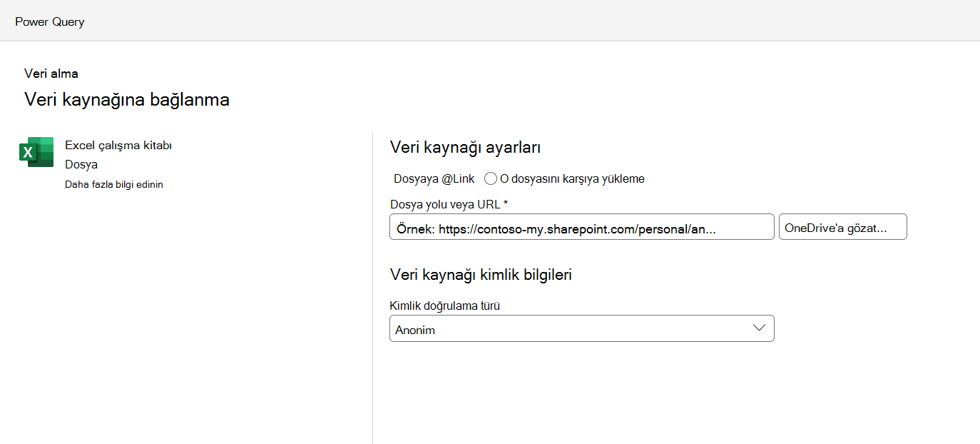Click the 'Kimlik doğrulama türü' label
Image resolution: width=980 pixels, height=444 pixels.
[x=444, y=306]
